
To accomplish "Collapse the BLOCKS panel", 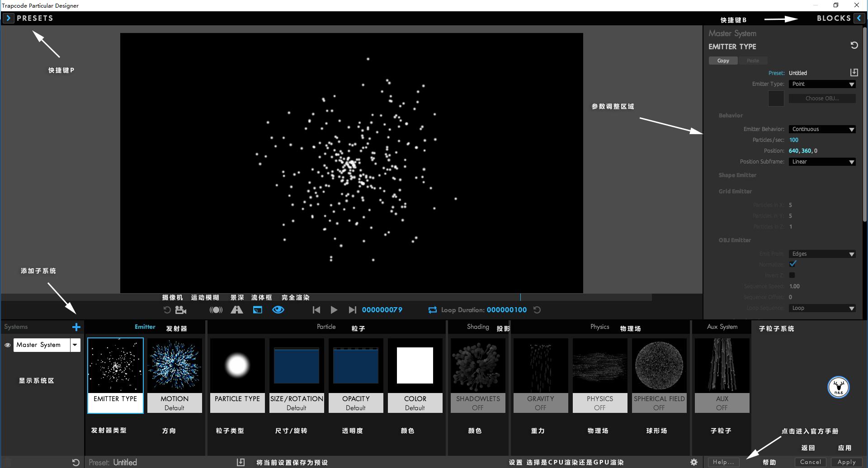I will coord(859,18).
